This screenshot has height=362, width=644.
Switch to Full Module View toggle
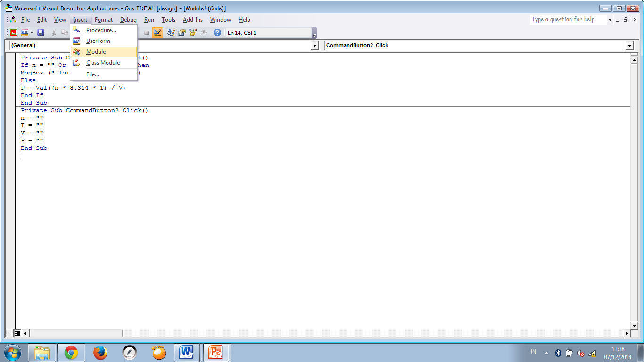17,333
